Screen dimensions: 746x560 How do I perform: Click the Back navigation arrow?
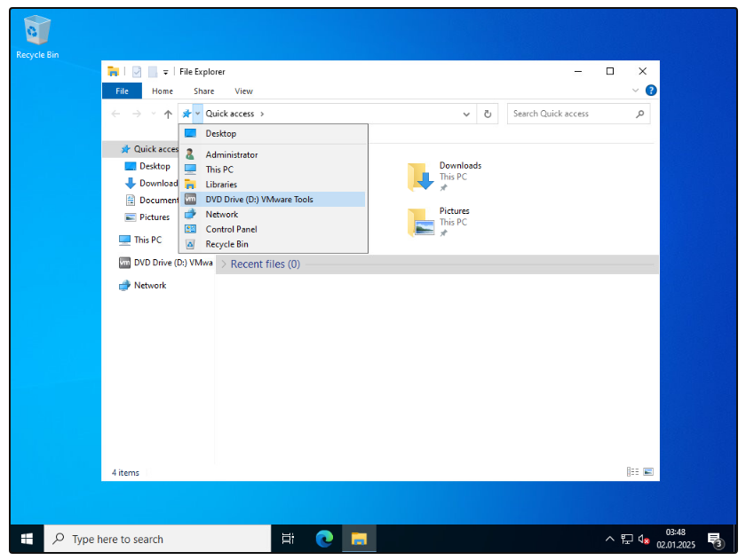point(115,114)
